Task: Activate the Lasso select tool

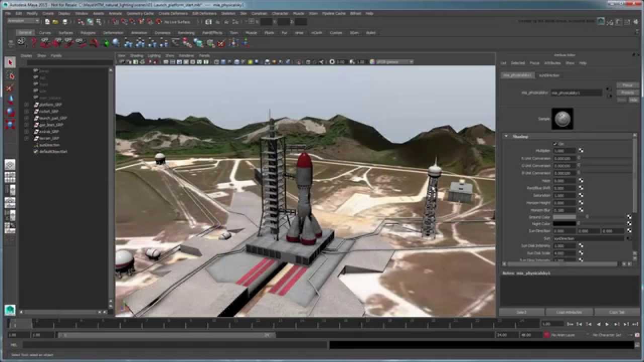Action: [x=10, y=75]
